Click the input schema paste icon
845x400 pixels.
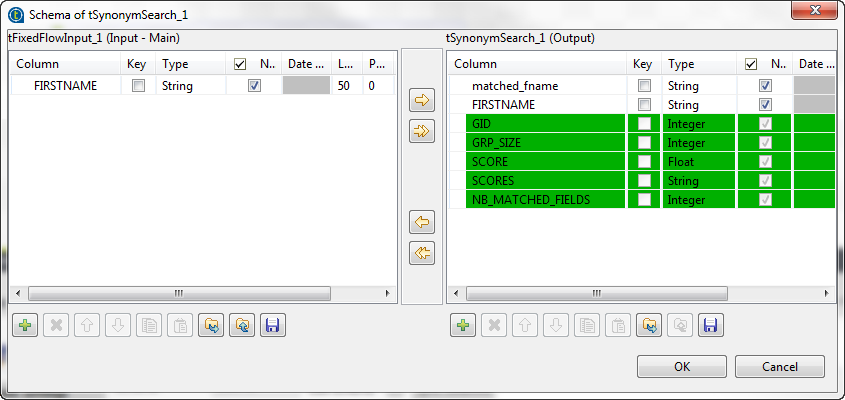(x=181, y=326)
